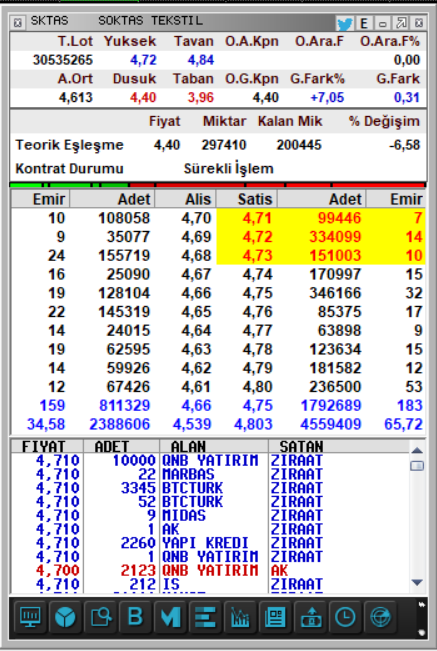Click the ADET column header in trades list
Screen dimensions: 437x651
[x=122, y=446]
